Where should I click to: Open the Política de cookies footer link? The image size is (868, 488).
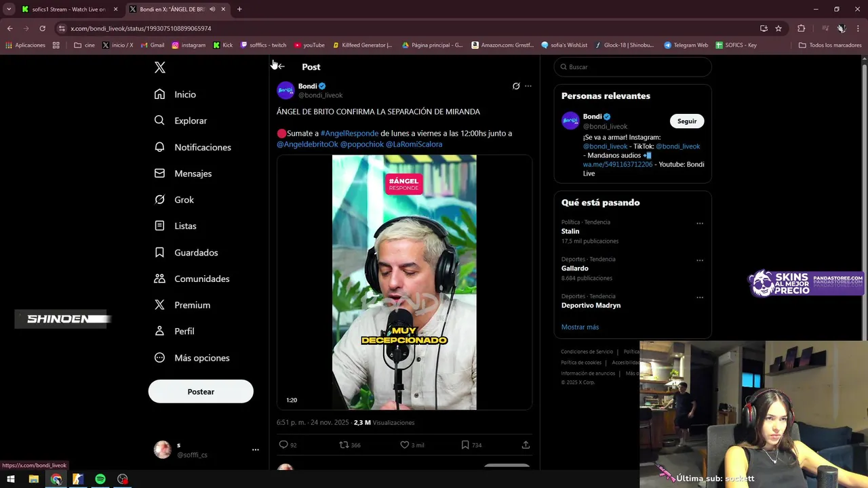click(581, 363)
